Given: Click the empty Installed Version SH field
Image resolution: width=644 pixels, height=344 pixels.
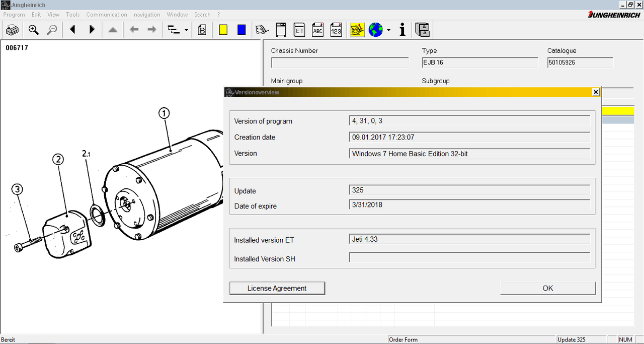Looking at the screenshot, I should [x=469, y=257].
